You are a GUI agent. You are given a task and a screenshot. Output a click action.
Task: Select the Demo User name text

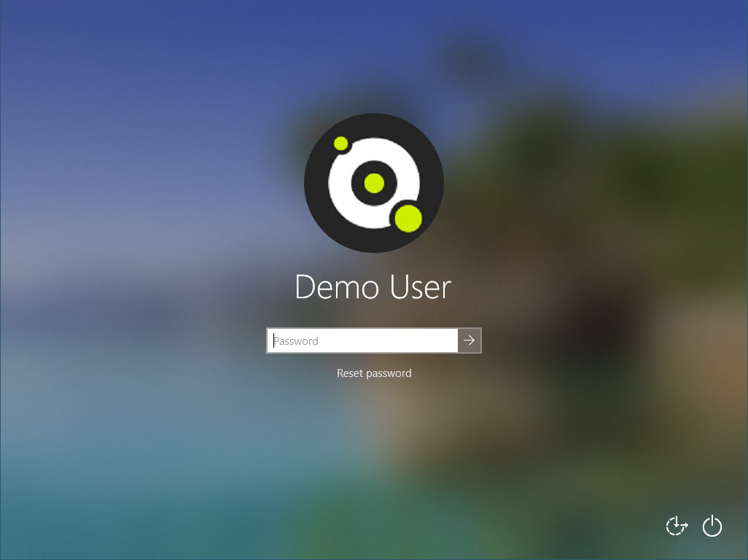pos(373,287)
